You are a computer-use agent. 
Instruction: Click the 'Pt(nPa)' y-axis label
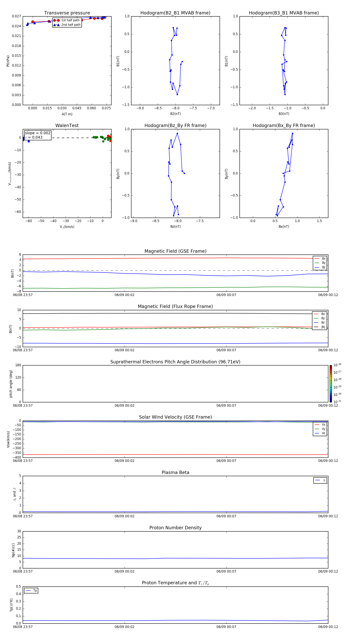point(8,61)
